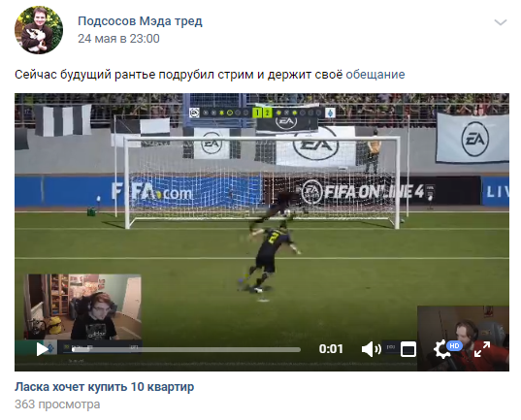Open the Подсосов Мэда тред community page

click(140, 21)
